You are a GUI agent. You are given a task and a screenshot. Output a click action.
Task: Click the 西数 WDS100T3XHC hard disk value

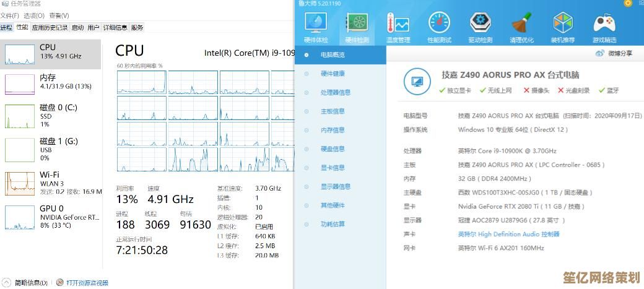coord(525,192)
